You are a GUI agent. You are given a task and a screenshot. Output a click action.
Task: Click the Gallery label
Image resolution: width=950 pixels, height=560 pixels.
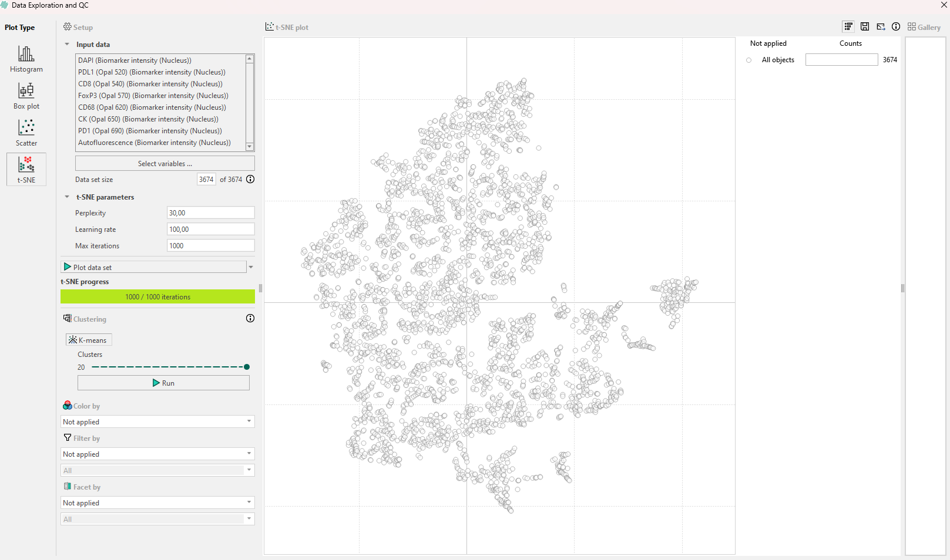coord(929,27)
